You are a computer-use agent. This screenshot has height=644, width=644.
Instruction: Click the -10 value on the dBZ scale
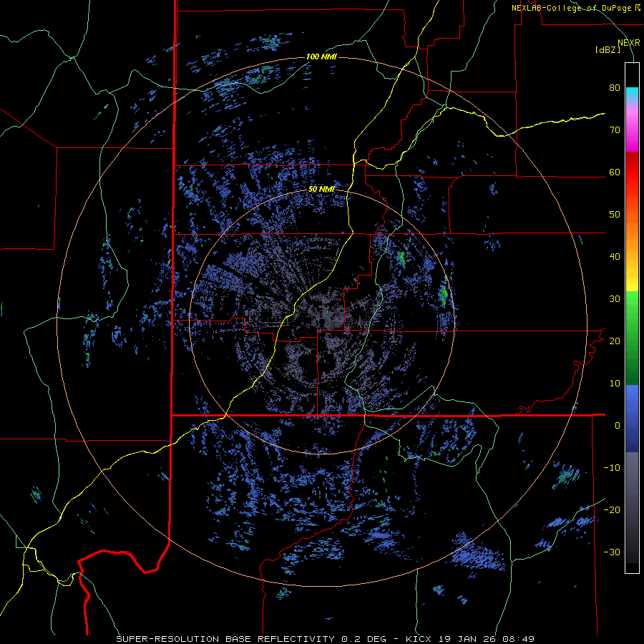tap(612, 468)
